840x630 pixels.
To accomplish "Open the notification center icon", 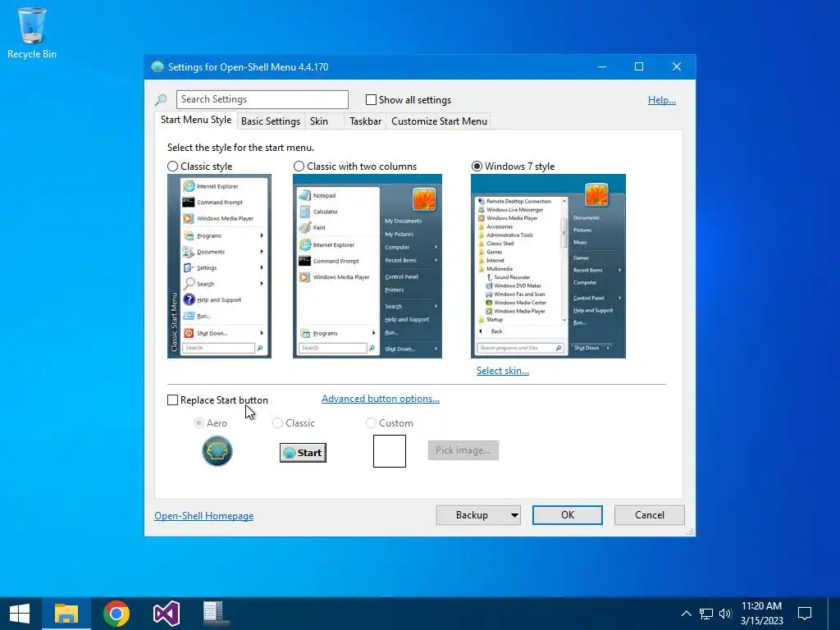I will click(x=805, y=614).
